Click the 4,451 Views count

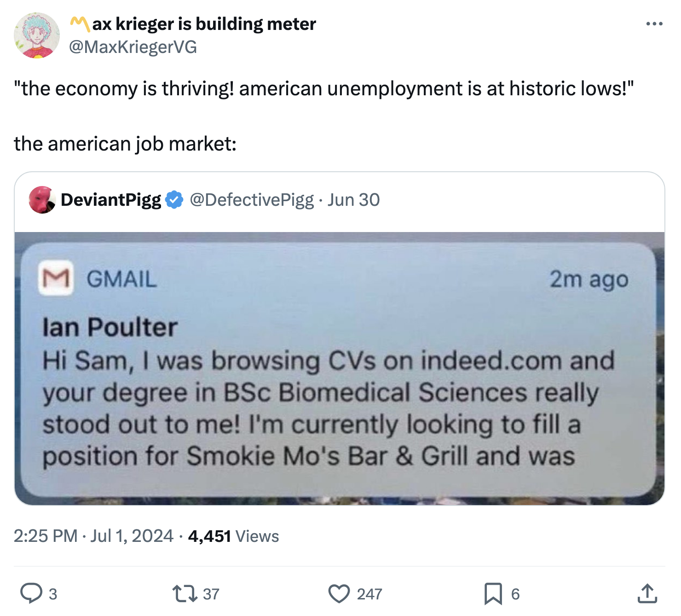[x=233, y=536]
